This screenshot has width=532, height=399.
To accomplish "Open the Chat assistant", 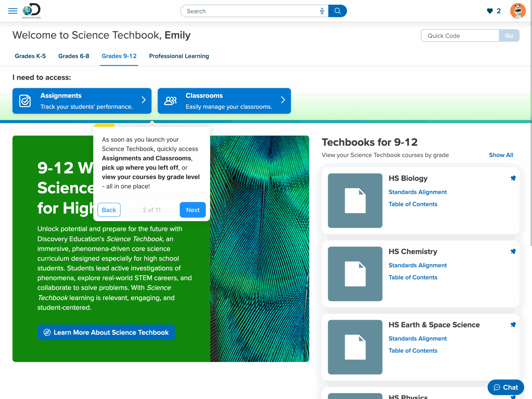I will [x=505, y=387].
